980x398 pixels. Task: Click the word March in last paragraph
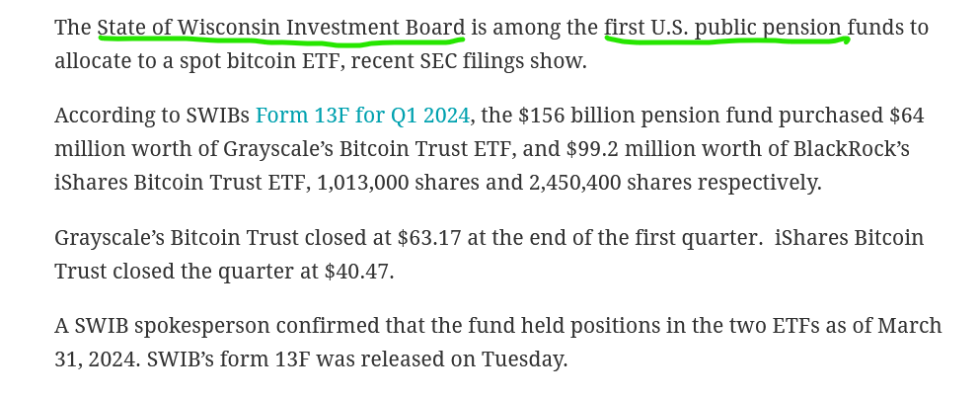pos(910,325)
